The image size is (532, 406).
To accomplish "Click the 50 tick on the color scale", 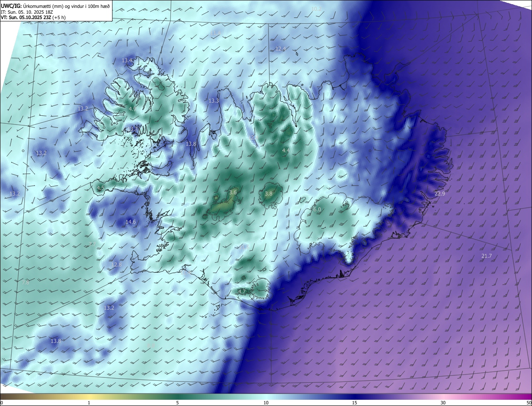I will [x=529, y=403].
